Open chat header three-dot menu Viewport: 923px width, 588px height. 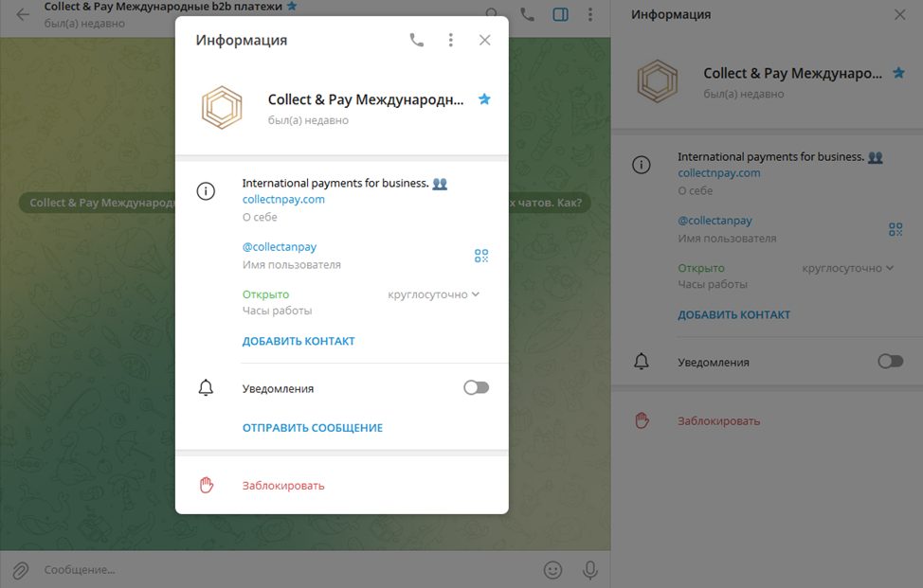(x=589, y=14)
